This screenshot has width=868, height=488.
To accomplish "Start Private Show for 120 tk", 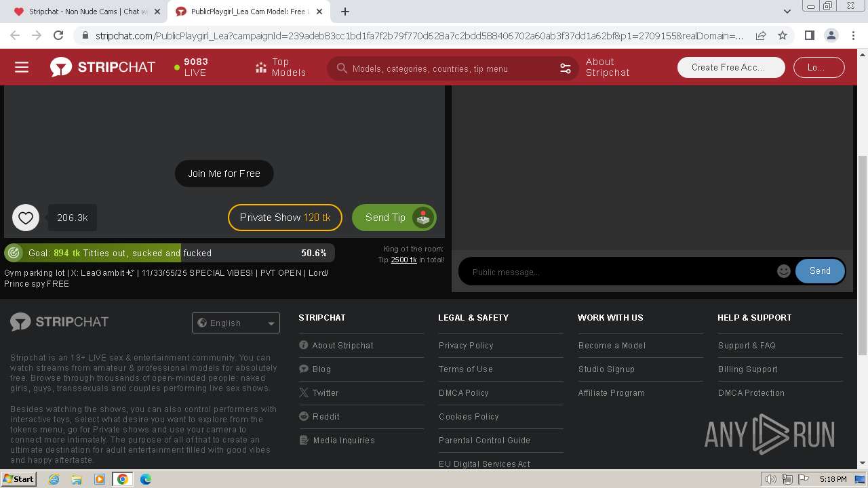I will click(x=285, y=218).
